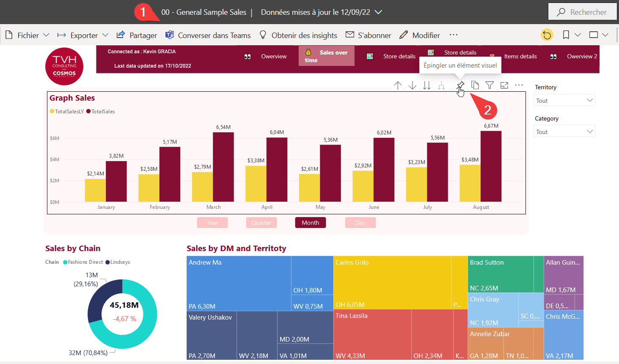The width and height of the screenshot is (619, 364).
Task: Open the filter icon on Graph Sales visual
Action: (x=490, y=85)
